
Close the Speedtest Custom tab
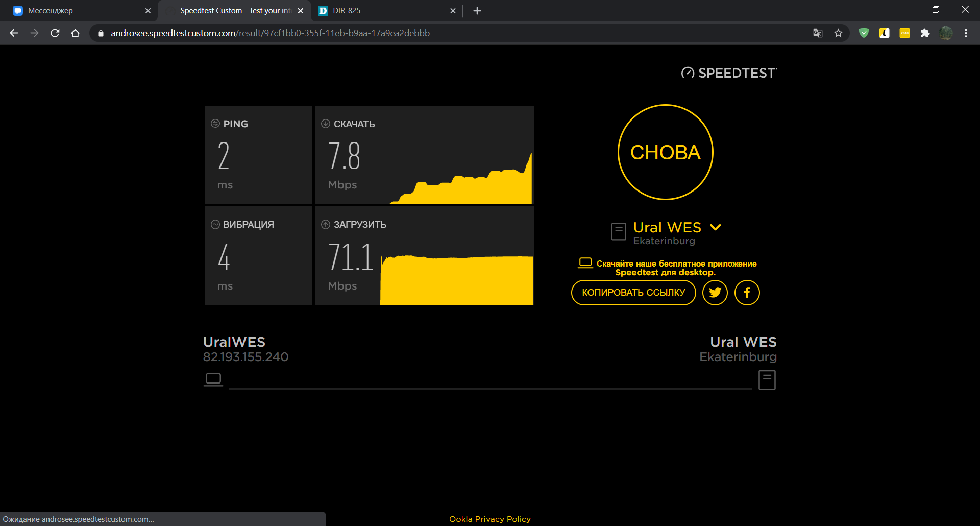point(301,11)
